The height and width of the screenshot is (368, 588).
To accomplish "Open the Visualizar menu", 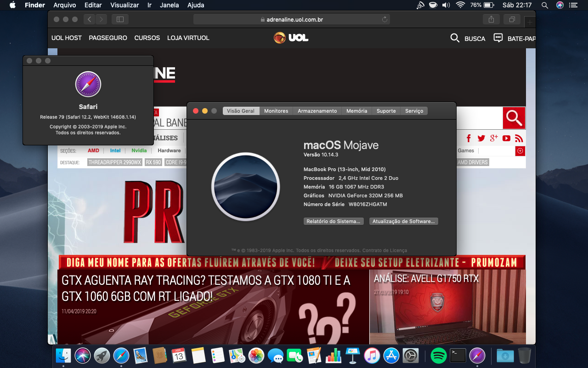I will 124,5.
